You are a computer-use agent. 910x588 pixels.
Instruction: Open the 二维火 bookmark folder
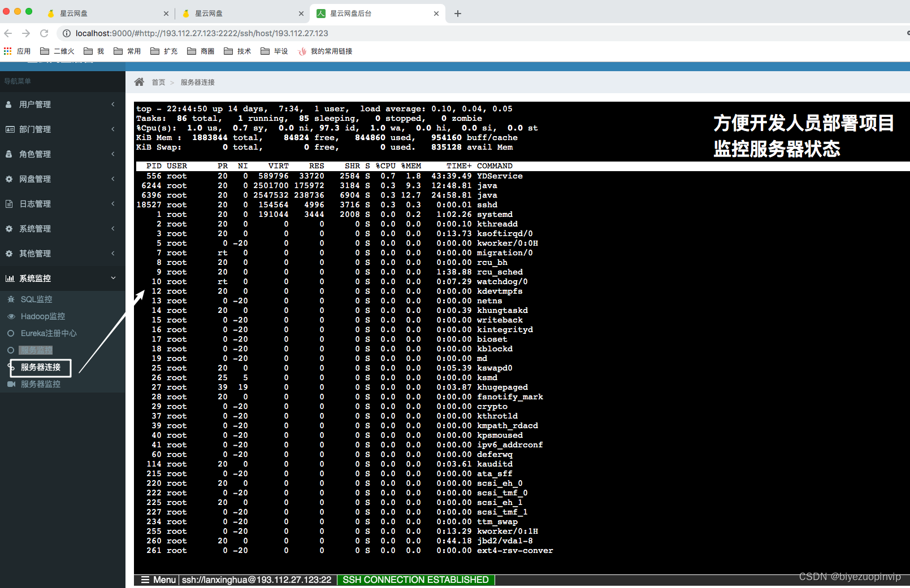(57, 51)
